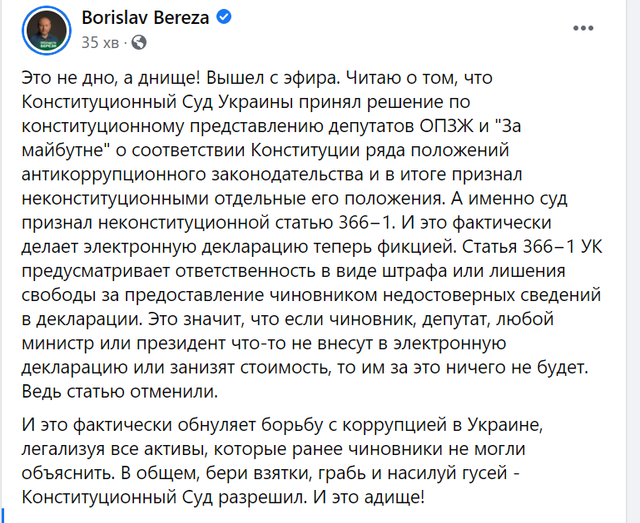This screenshot has width=640, height=523.
Task: Click the words насилуй гусей
Action: pyautogui.click(x=447, y=474)
